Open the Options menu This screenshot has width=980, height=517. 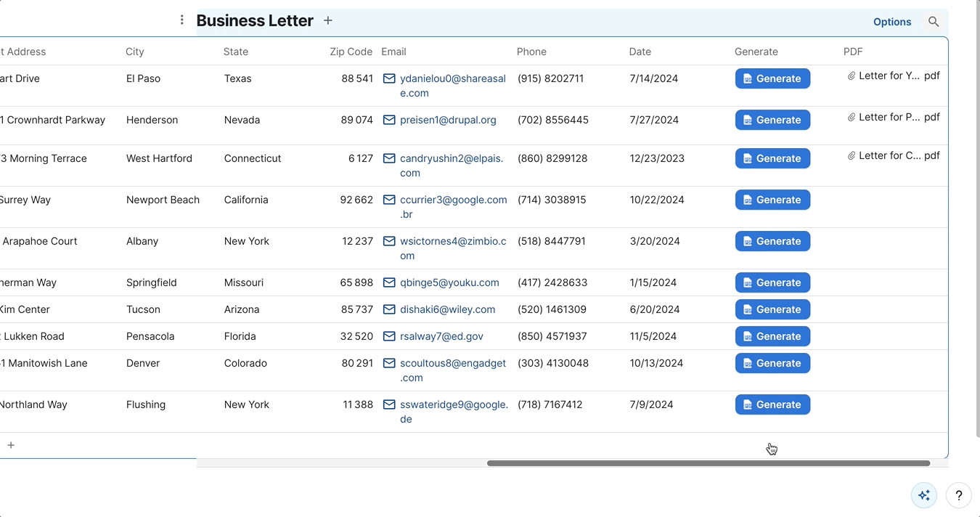(892, 22)
